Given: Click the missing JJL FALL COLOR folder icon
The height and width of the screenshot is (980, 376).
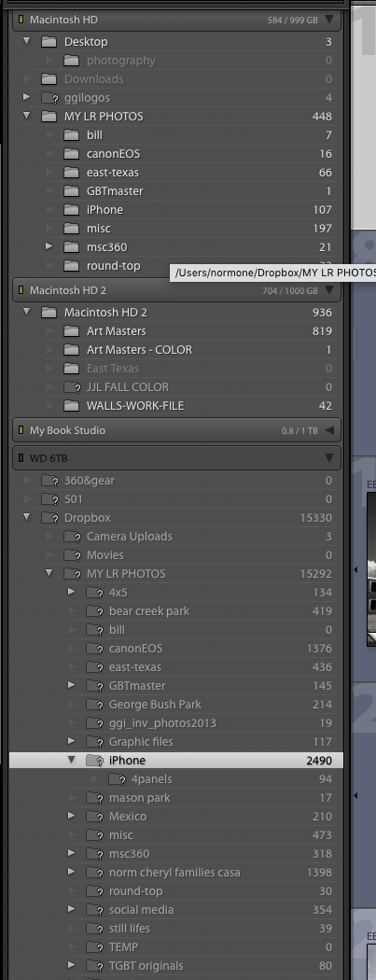Looking at the screenshot, I should tap(71, 387).
